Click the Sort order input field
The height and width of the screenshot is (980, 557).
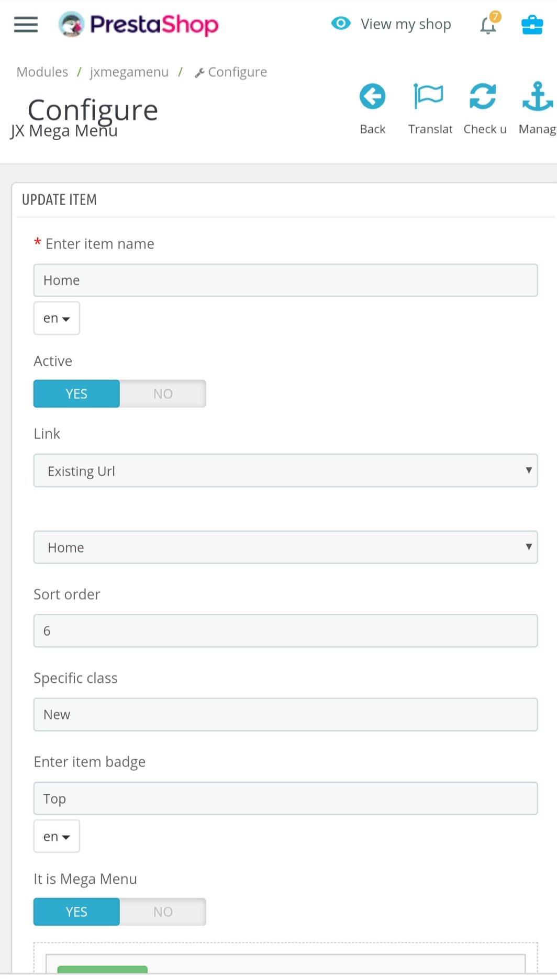[x=285, y=631]
